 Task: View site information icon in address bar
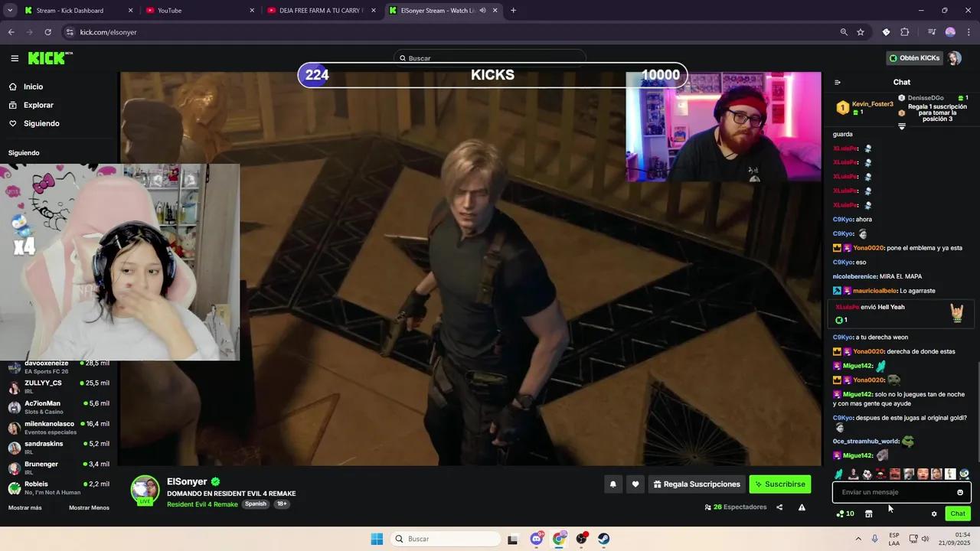[70, 32]
